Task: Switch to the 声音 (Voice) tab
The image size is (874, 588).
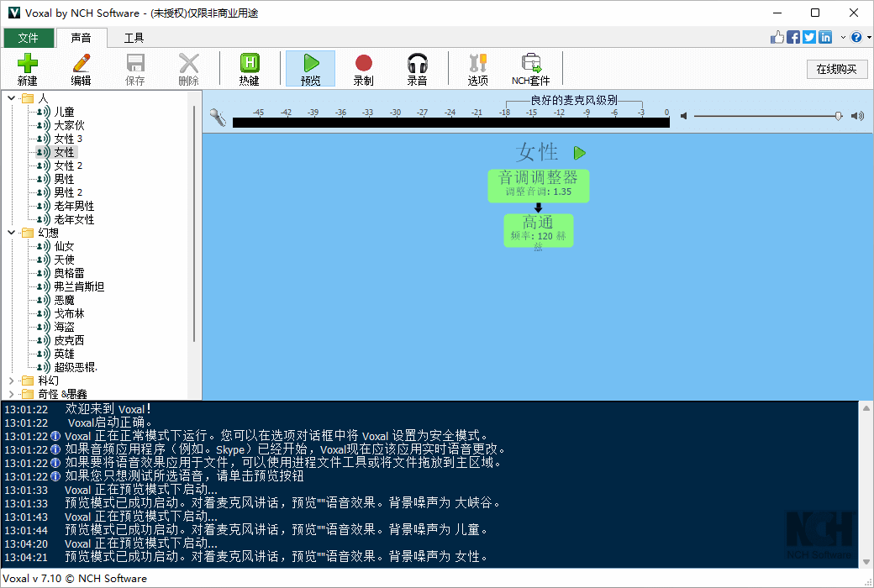Action: (82, 38)
